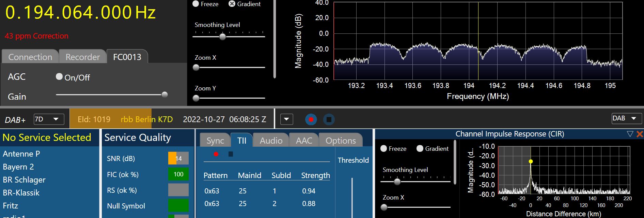Screen dimensions: 644x218
Task: Expand the arrow dropdown beside record button
Action: point(286,119)
